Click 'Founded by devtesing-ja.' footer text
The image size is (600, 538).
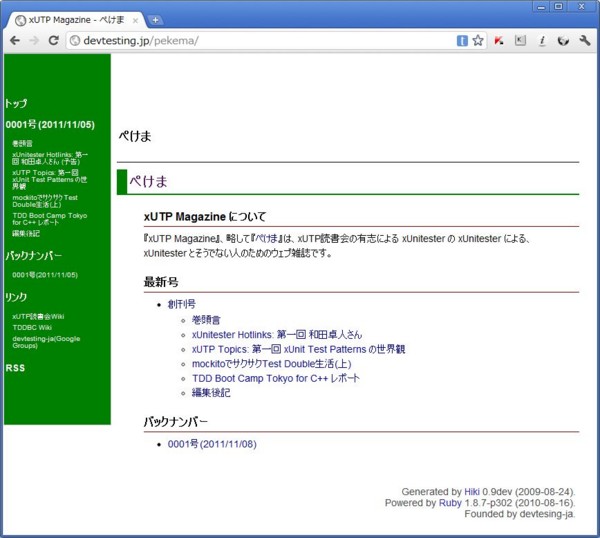click(x=520, y=514)
